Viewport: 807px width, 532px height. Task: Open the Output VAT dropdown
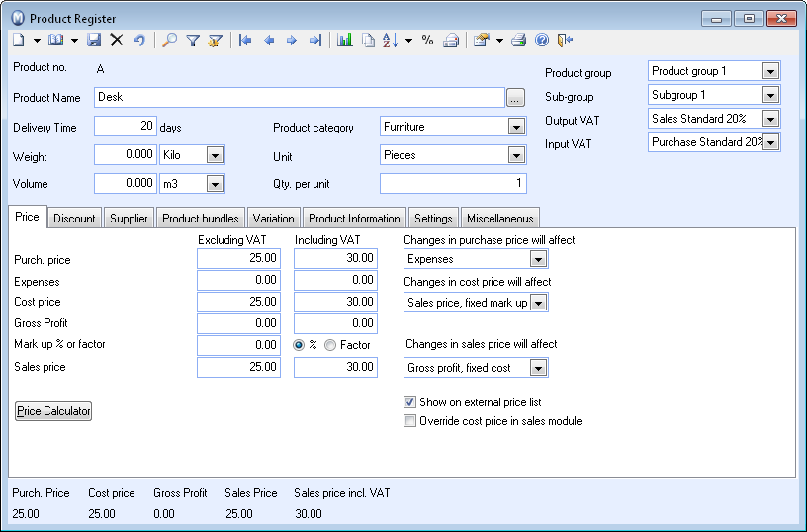[770, 119]
